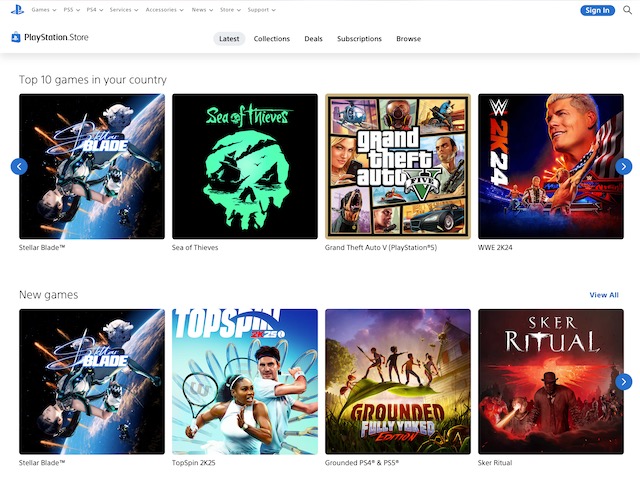Click View All link for New games

tap(604, 295)
